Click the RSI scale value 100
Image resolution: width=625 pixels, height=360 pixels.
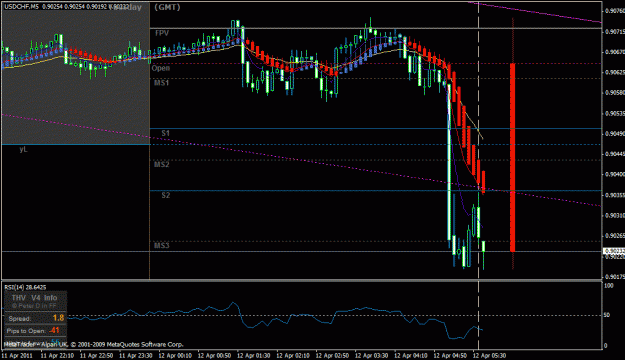point(609,286)
